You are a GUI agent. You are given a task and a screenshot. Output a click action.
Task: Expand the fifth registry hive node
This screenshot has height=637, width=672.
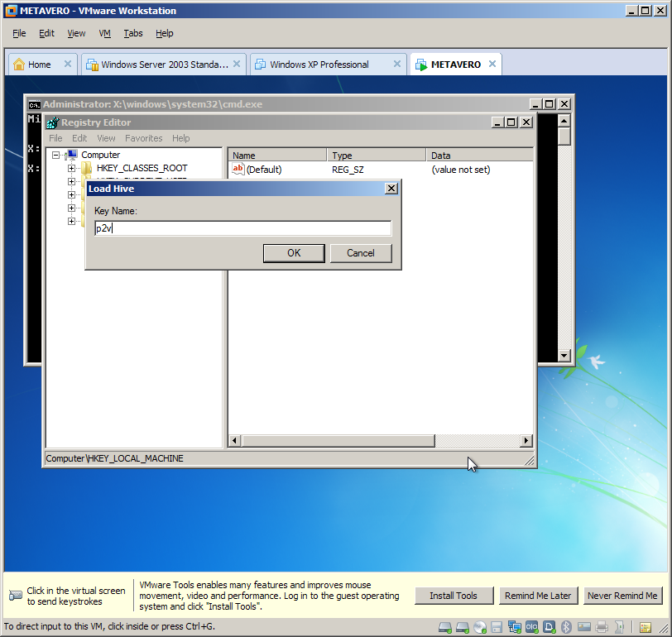71,221
